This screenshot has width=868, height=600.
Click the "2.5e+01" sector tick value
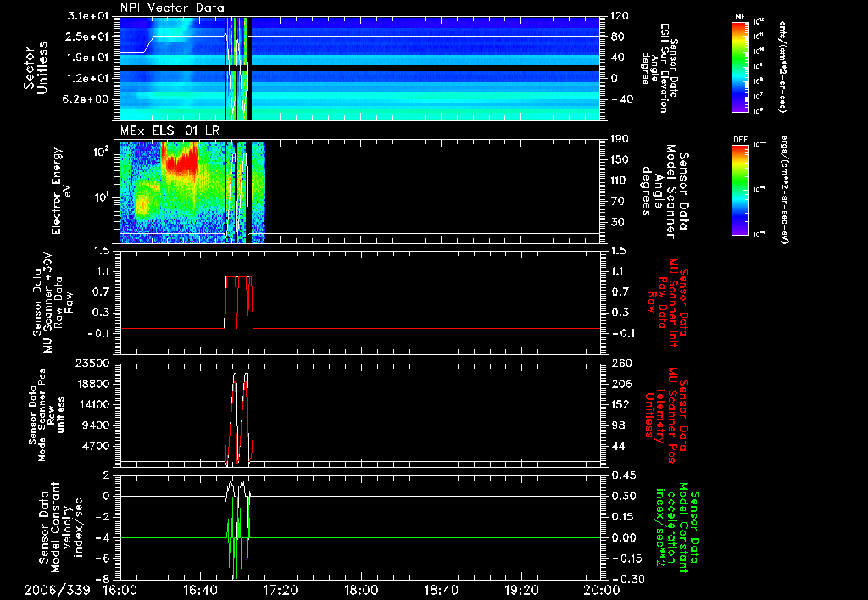point(87,36)
